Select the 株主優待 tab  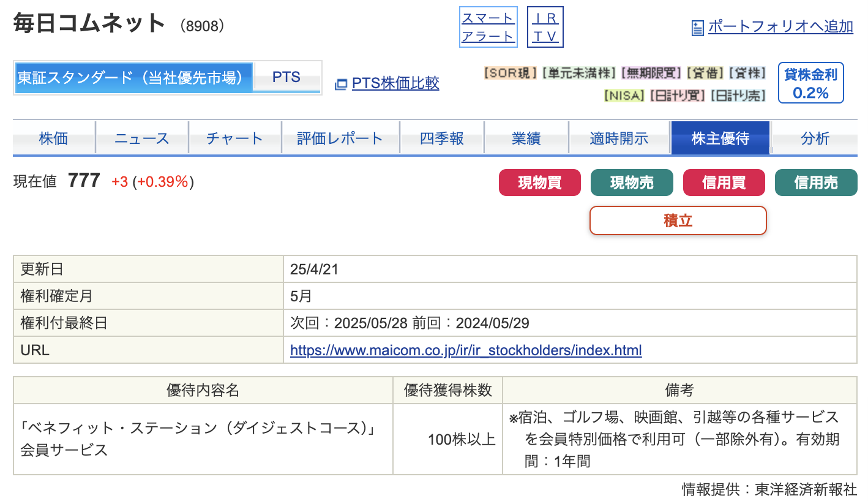[720, 138]
